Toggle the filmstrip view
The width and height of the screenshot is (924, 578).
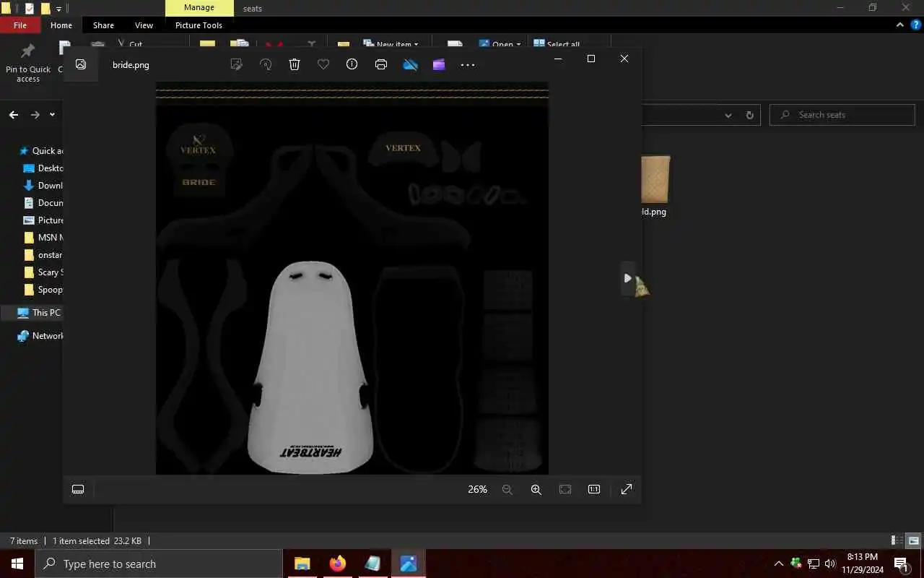[x=78, y=489]
